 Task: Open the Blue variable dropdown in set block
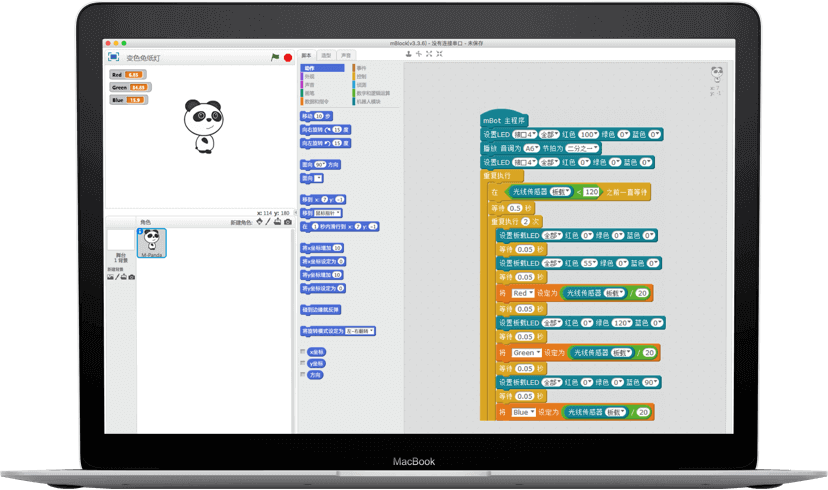tap(523, 412)
